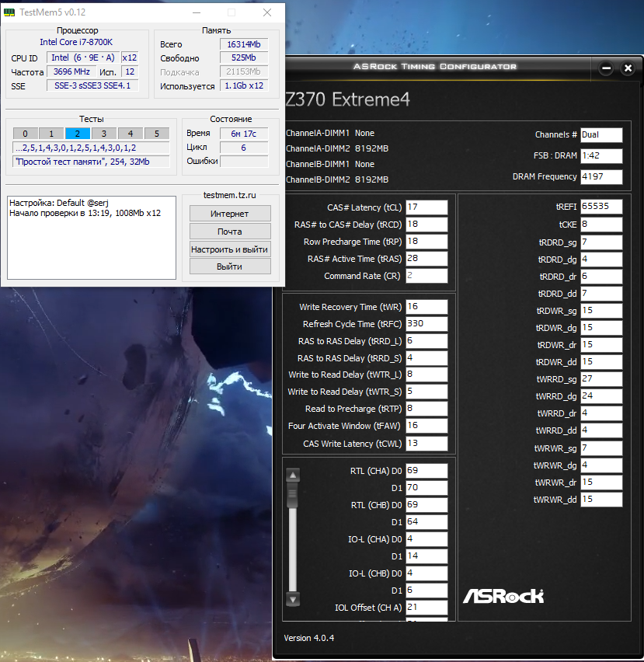Click the Version 4.0.4 label
Viewport: 644px width, 662px height.
309,638
